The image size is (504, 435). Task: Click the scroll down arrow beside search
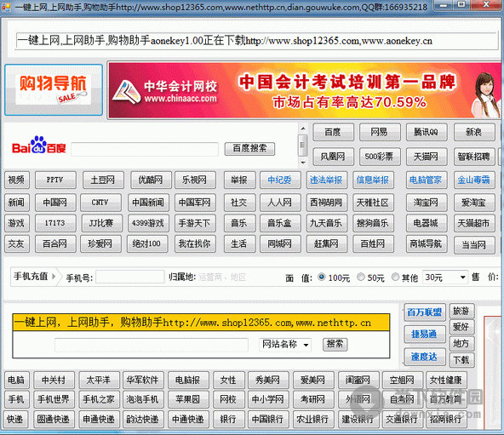pyautogui.click(x=303, y=163)
